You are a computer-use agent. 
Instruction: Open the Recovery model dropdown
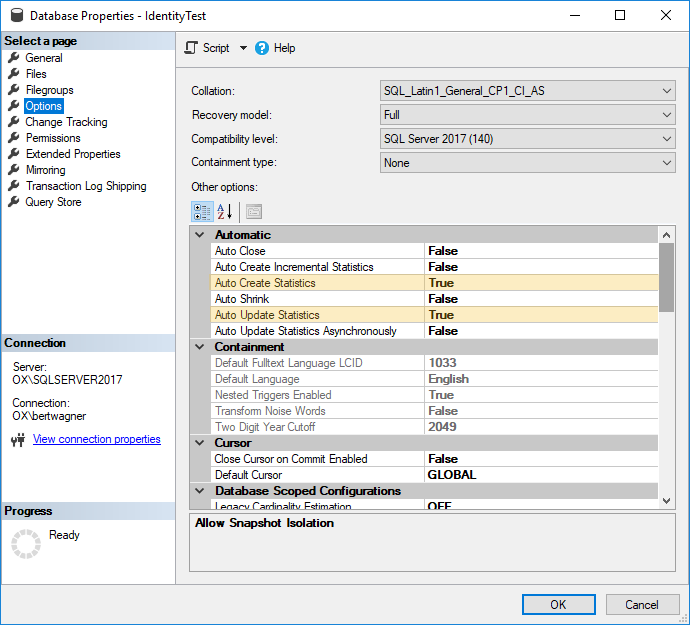(x=528, y=115)
